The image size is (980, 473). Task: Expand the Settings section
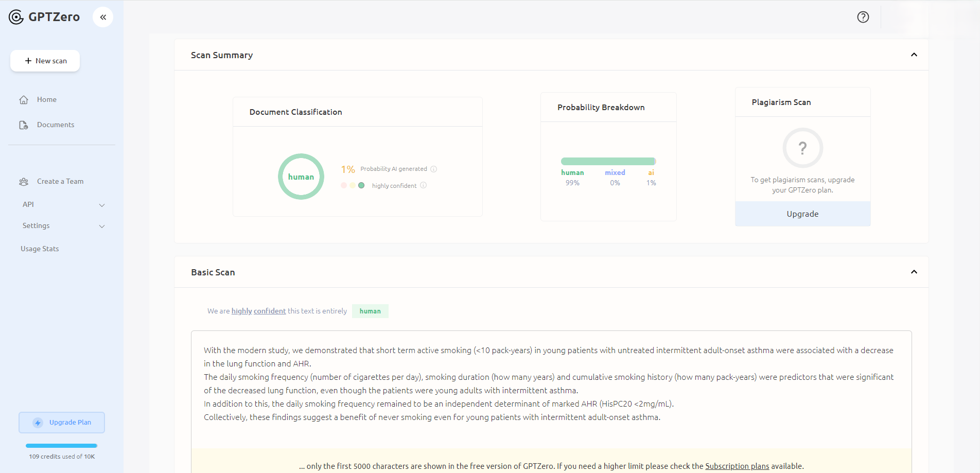click(x=101, y=226)
